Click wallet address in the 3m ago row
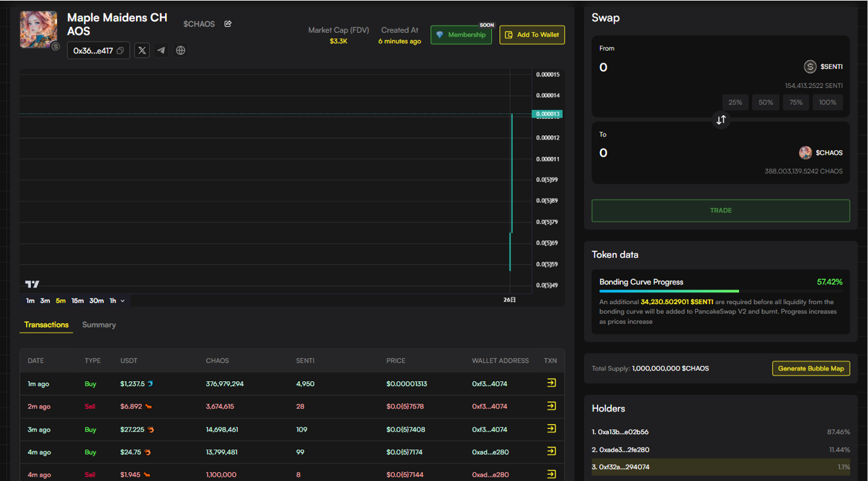This screenshot has height=481, width=868. click(489, 429)
